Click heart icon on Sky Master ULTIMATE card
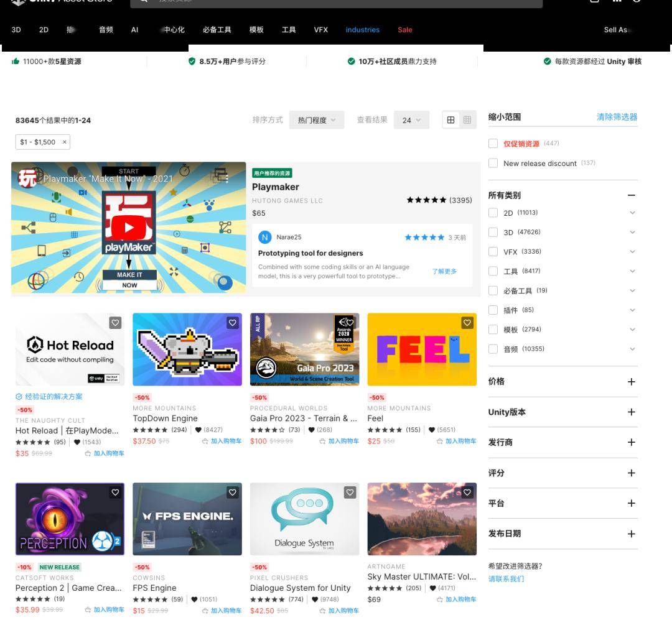The height and width of the screenshot is (620, 672). tap(467, 493)
